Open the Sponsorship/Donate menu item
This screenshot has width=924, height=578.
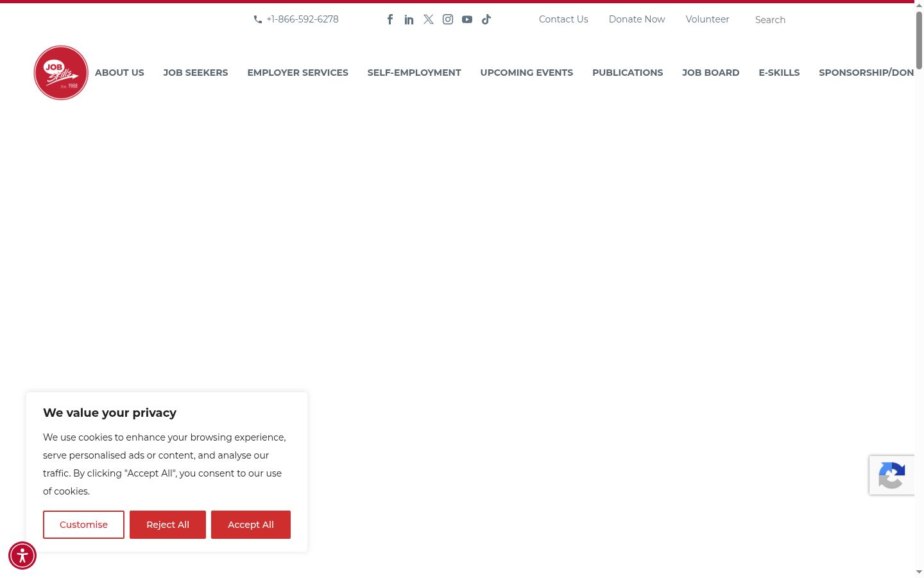click(x=866, y=73)
